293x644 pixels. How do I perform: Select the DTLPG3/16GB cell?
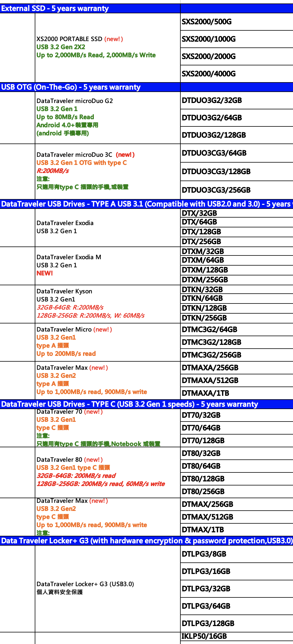[x=237, y=571]
